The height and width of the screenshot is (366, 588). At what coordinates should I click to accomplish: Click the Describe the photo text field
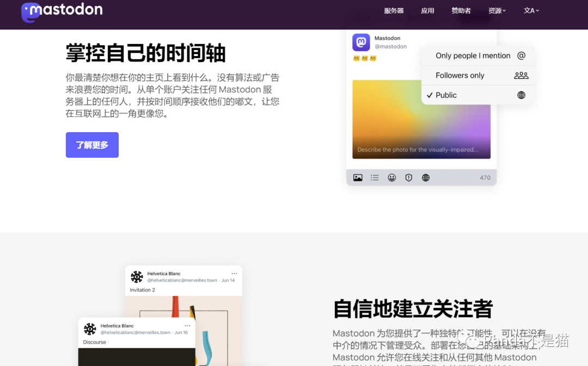(418, 150)
